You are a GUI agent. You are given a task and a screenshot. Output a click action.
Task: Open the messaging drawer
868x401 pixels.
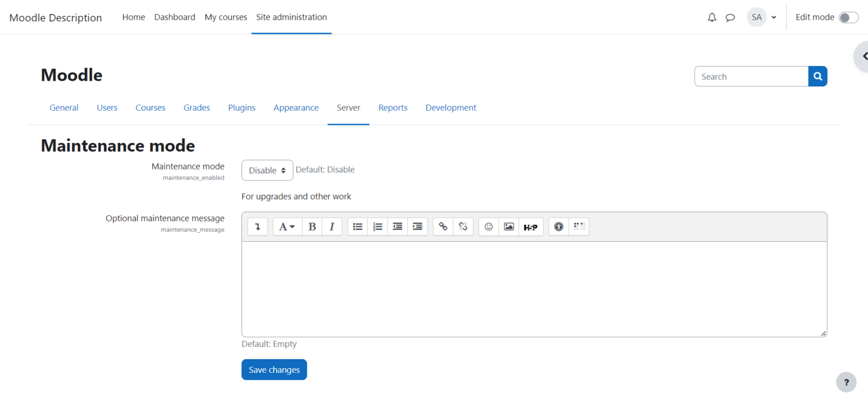click(730, 17)
